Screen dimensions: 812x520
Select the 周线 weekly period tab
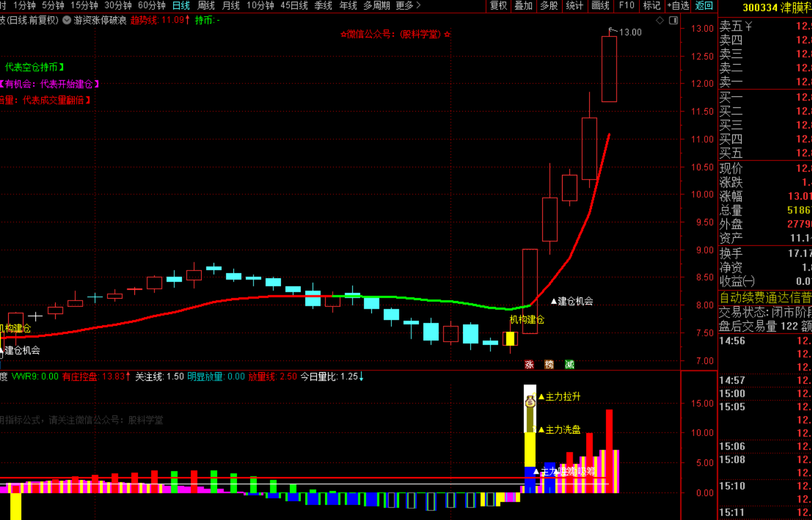[206, 5]
